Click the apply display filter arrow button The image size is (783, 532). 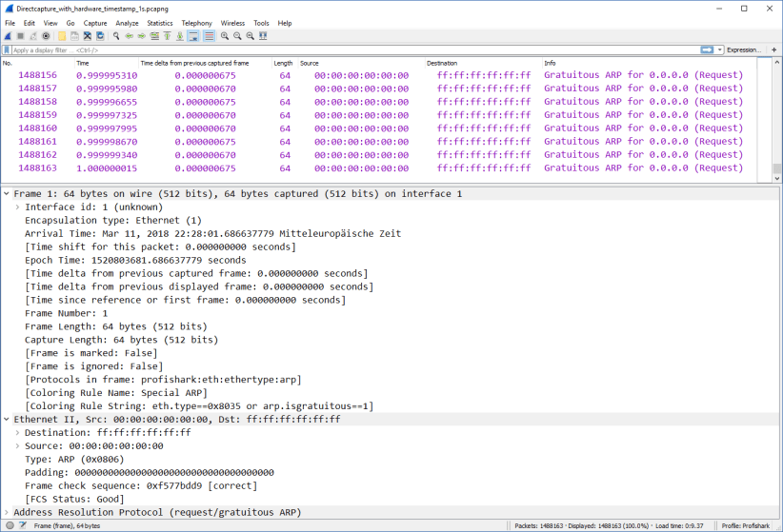pyautogui.click(x=707, y=49)
